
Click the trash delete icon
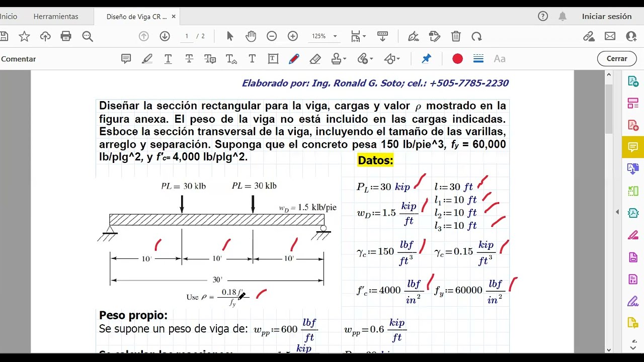click(x=456, y=36)
